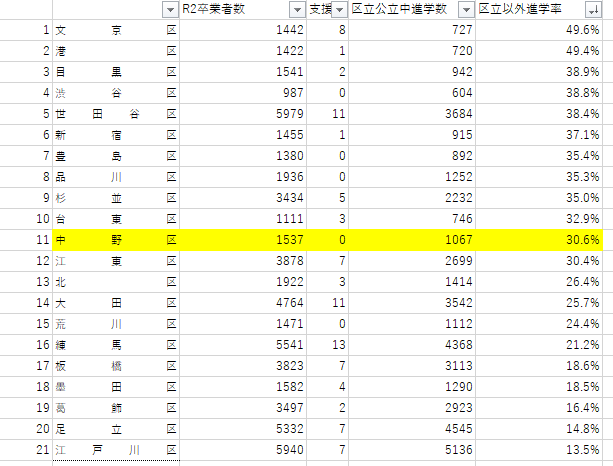
Task: Select the 板橋区 name cell
Action: pos(116,366)
